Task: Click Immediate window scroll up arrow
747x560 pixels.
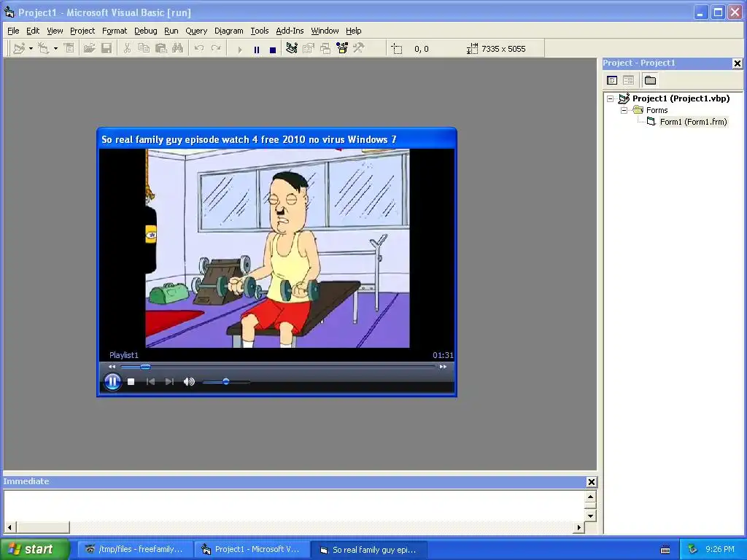Action: [590, 497]
